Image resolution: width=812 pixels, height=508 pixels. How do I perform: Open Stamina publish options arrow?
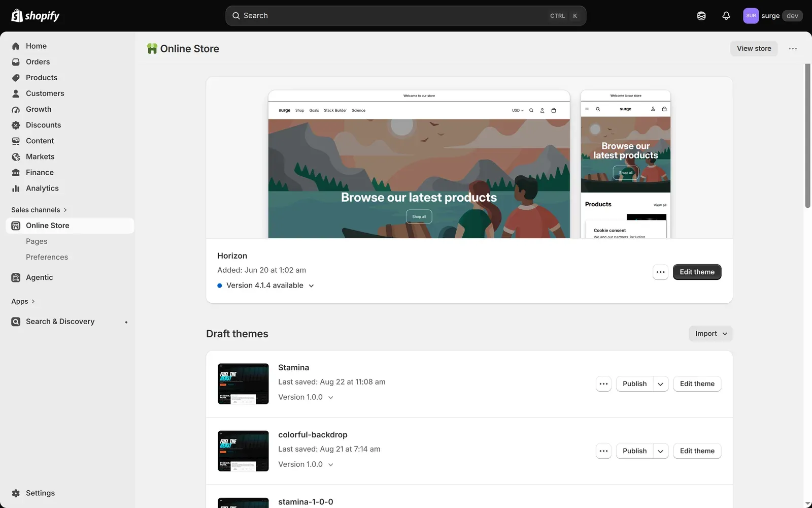[661, 384]
